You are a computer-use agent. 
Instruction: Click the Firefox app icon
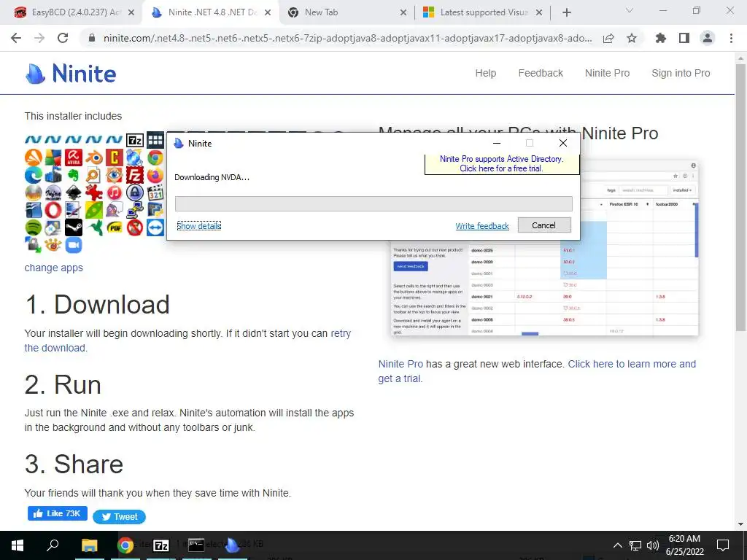tap(155, 175)
